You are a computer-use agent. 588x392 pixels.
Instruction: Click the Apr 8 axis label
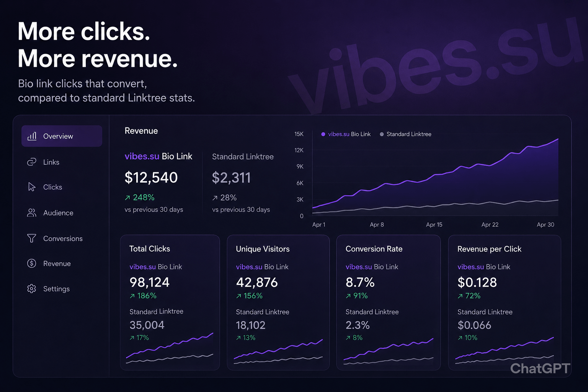pos(377,225)
